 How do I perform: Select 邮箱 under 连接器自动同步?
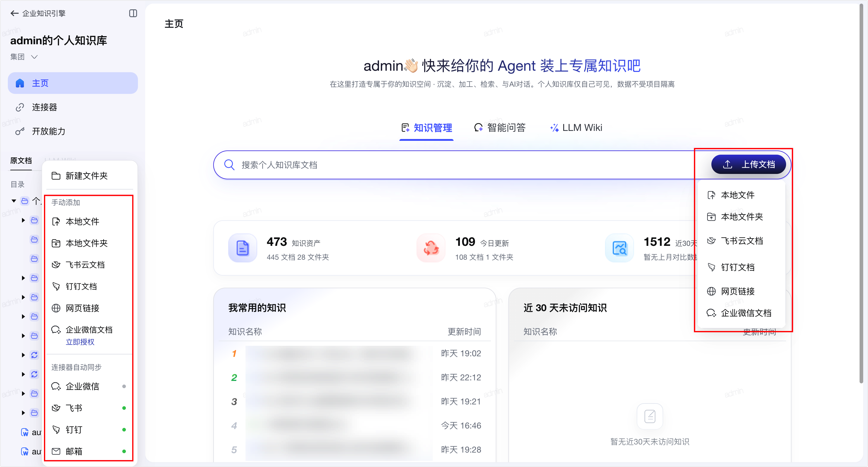(x=90, y=452)
